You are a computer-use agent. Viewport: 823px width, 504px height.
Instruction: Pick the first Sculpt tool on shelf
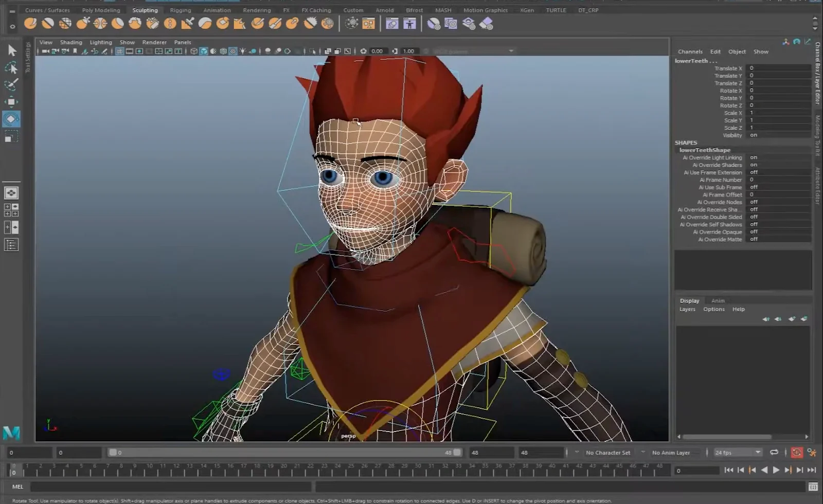(30, 23)
